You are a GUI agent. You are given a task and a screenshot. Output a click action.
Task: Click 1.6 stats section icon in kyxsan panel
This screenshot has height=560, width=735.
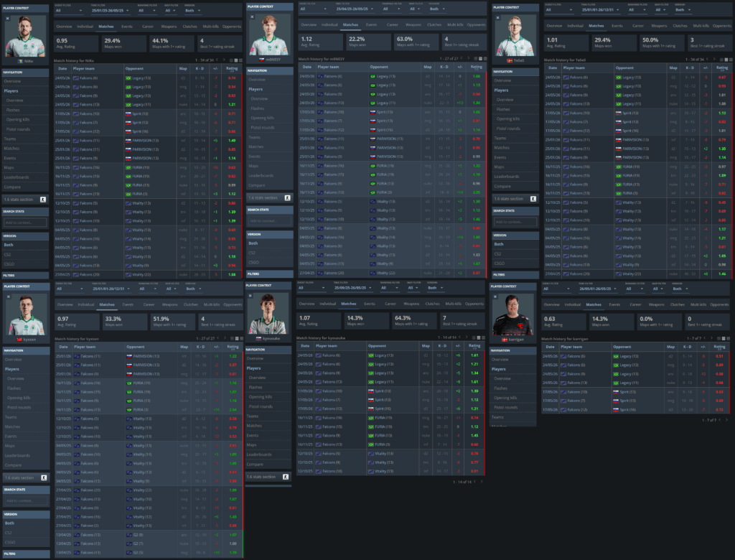point(44,478)
